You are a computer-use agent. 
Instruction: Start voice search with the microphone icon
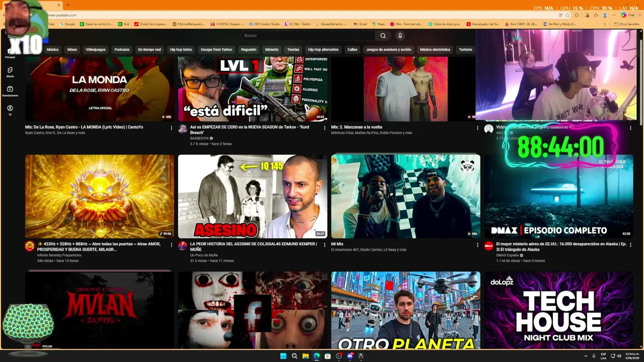point(400,36)
